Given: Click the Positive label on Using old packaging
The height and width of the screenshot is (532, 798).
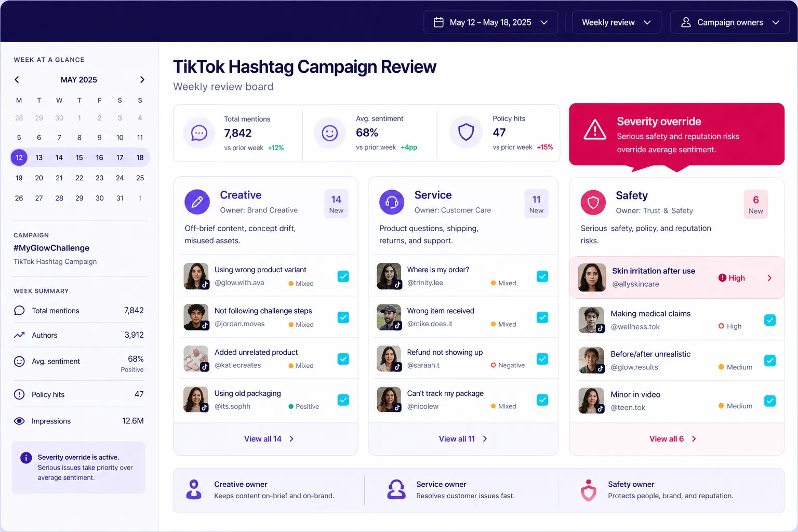Looking at the screenshot, I should (307, 407).
